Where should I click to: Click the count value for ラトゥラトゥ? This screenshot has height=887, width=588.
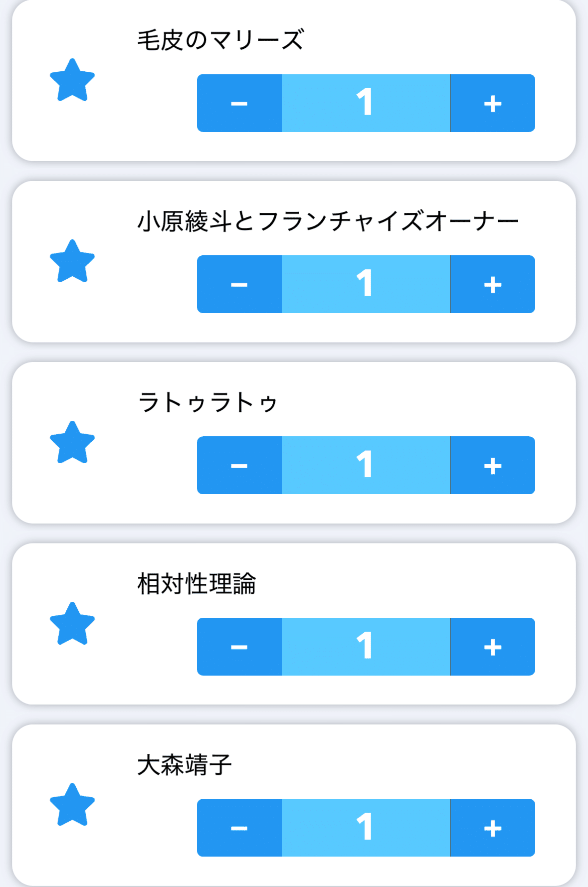(x=366, y=465)
